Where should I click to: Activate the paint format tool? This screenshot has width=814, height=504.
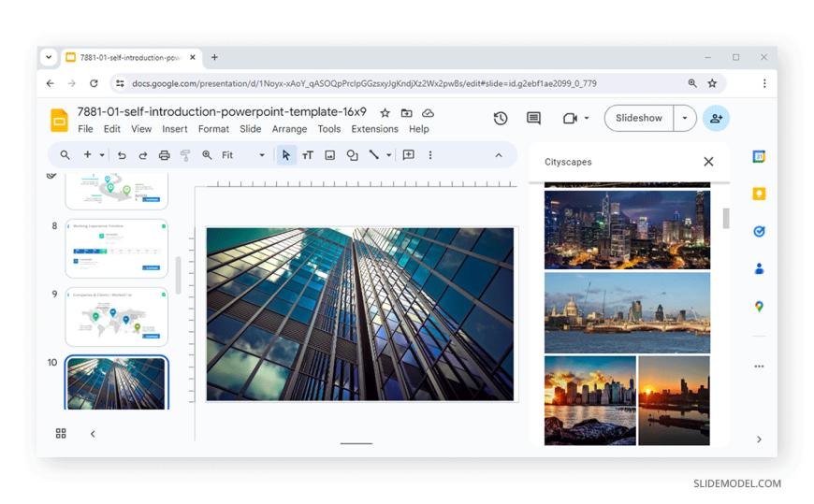(x=185, y=155)
